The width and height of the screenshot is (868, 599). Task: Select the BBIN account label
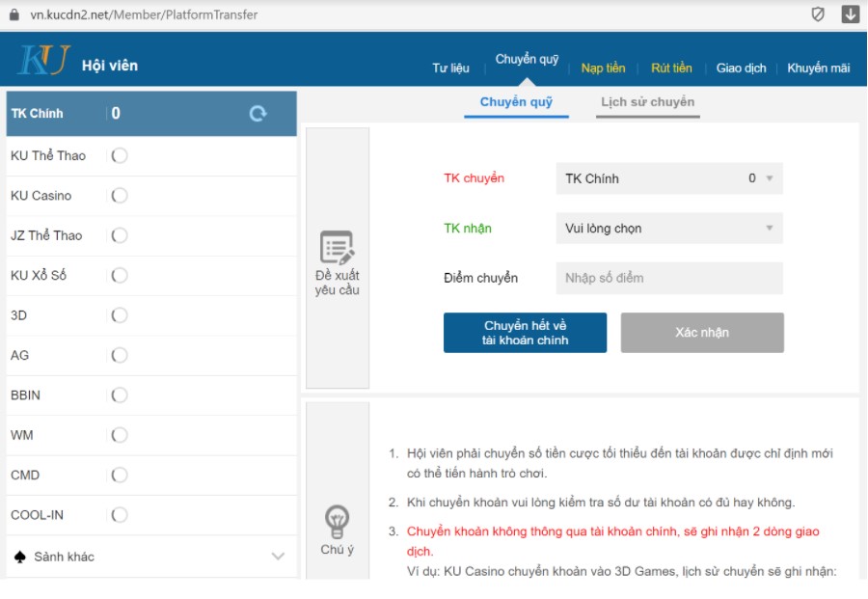(x=25, y=395)
